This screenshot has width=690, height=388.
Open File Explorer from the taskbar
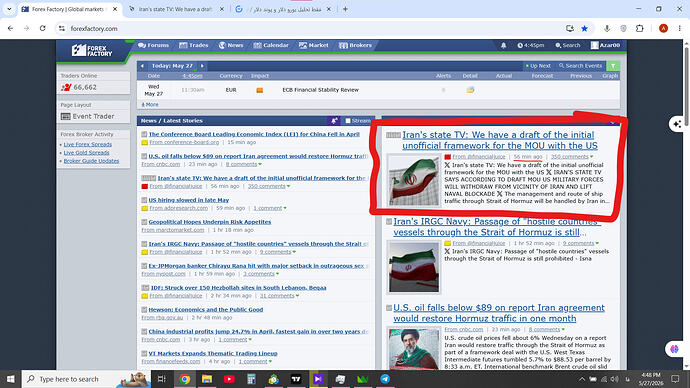[207, 379]
